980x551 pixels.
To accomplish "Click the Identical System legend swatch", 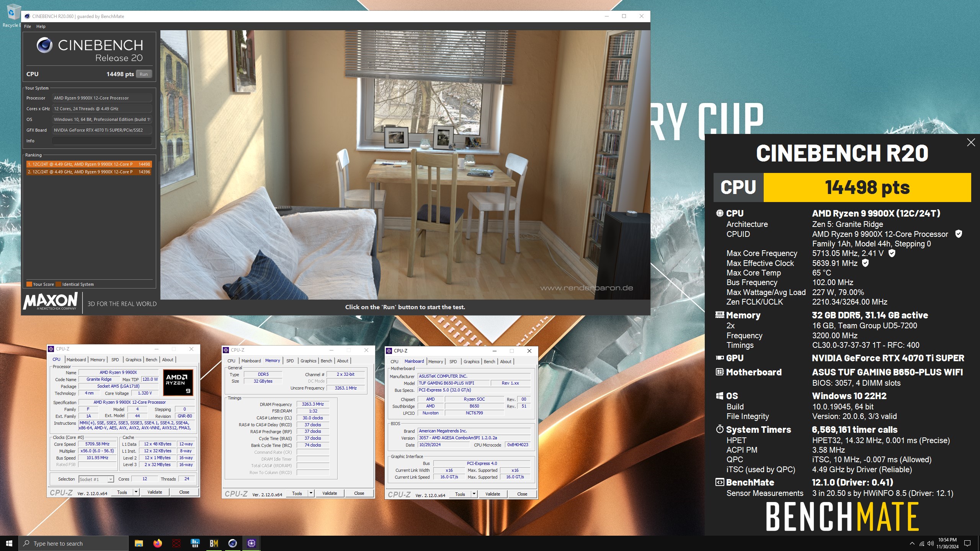I will pyautogui.click(x=58, y=284).
